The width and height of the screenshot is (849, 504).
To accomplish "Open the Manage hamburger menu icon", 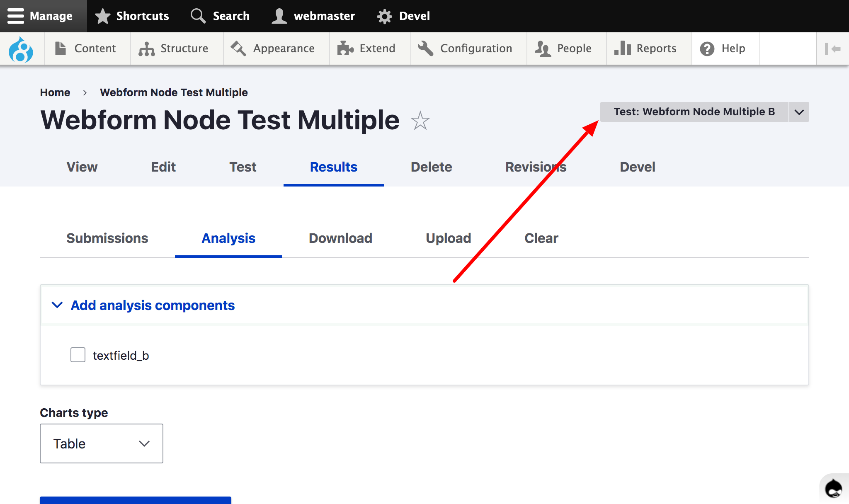I will (15, 16).
